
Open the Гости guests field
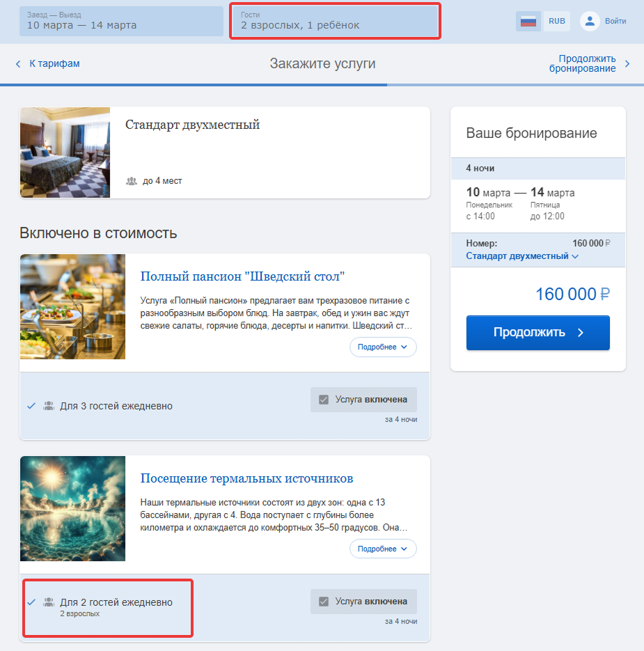[x=335, y=21]
